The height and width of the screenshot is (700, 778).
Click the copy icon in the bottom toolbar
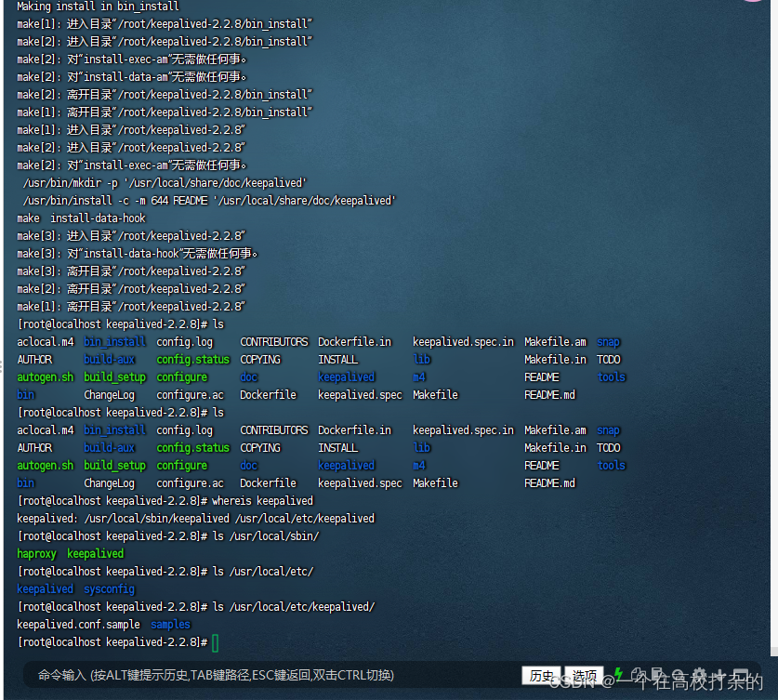638,674
